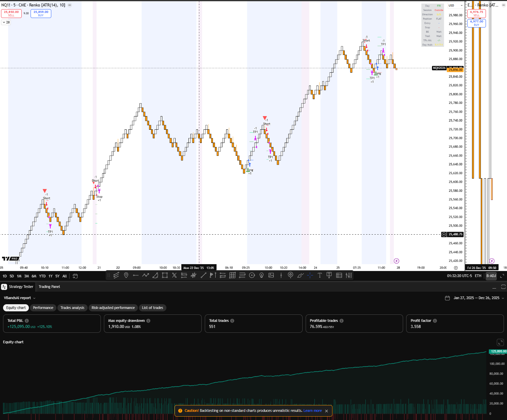Expand the equity chart to fullscreen

[500, 342]
